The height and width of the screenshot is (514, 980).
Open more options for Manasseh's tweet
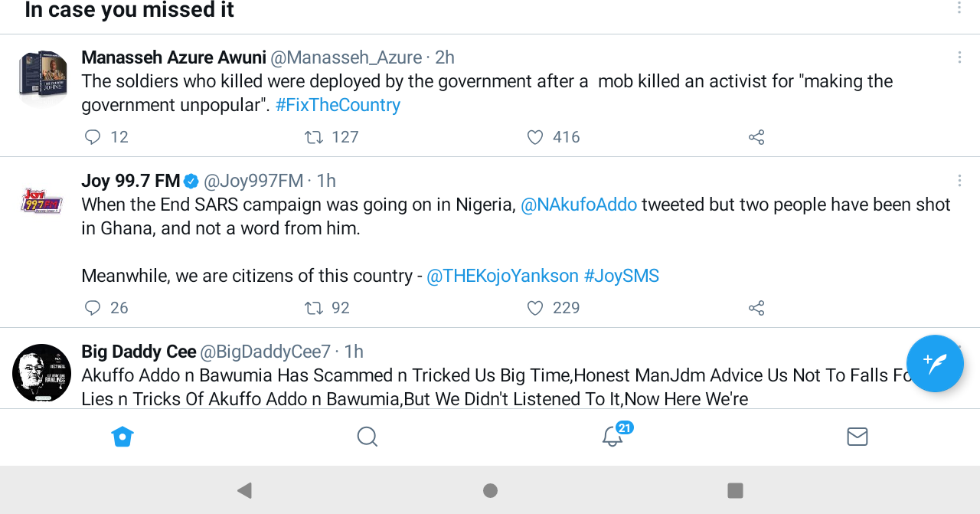(959, 57)
